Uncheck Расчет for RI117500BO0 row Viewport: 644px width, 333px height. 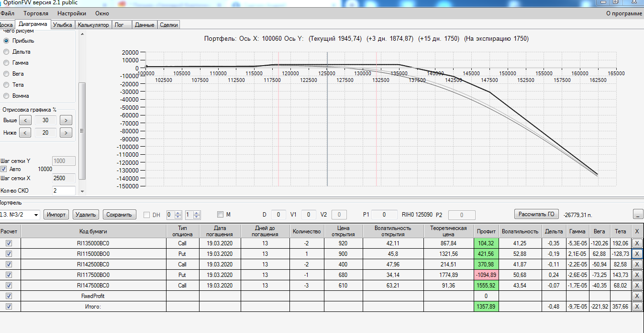9,275
